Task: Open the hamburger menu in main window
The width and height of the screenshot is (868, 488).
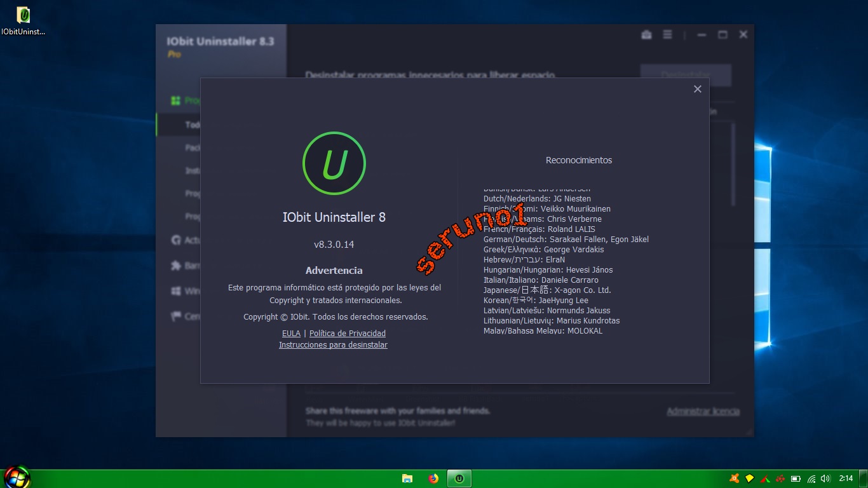Action: click(x=667, y=35)
